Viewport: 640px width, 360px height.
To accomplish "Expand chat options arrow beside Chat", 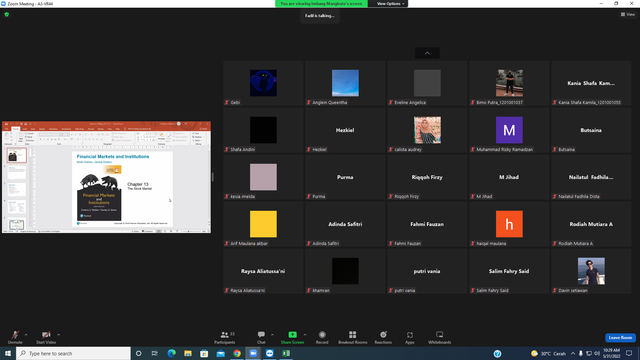I will [272, 335].
